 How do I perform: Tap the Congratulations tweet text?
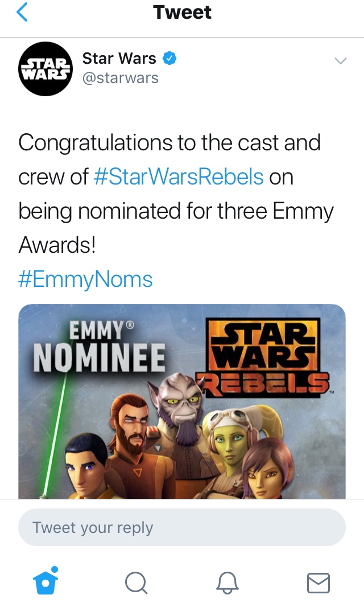click(176, 194)
